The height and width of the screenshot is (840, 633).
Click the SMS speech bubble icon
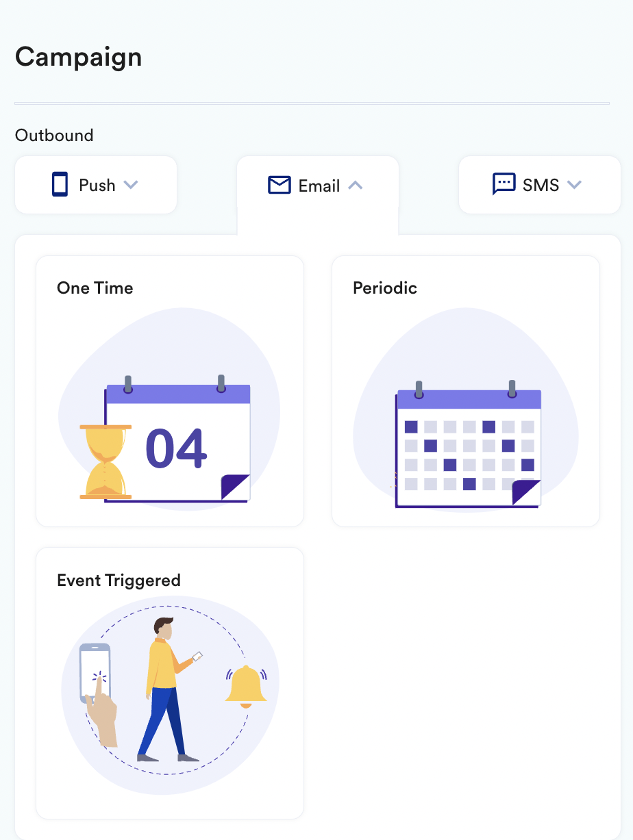[504, 184]
